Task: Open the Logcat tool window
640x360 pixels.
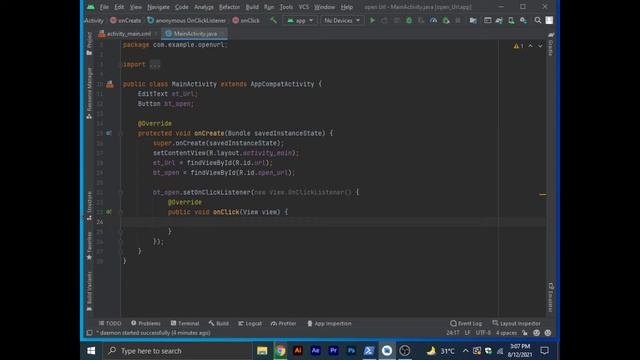Action: coord(250,323)
